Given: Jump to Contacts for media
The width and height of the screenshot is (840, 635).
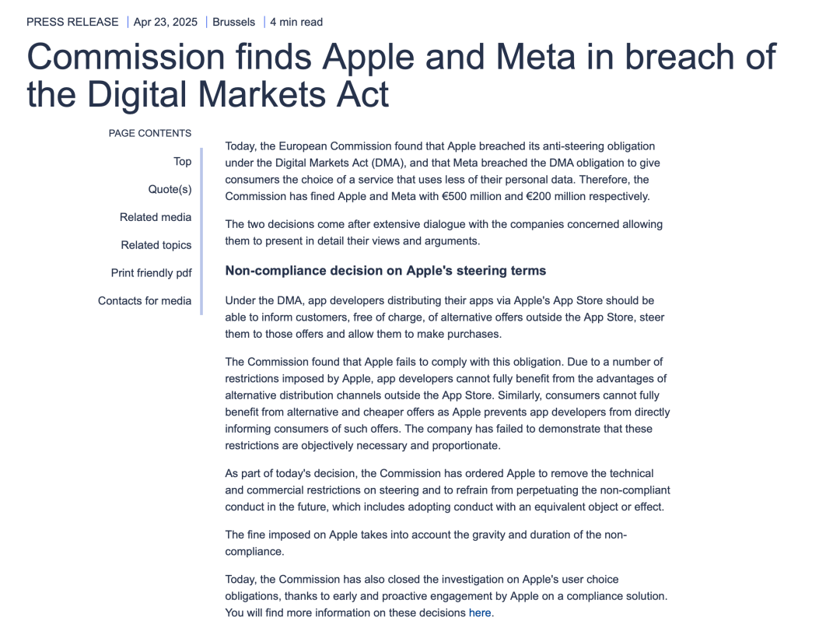Looking at the screenshot, I should point(145,301).
